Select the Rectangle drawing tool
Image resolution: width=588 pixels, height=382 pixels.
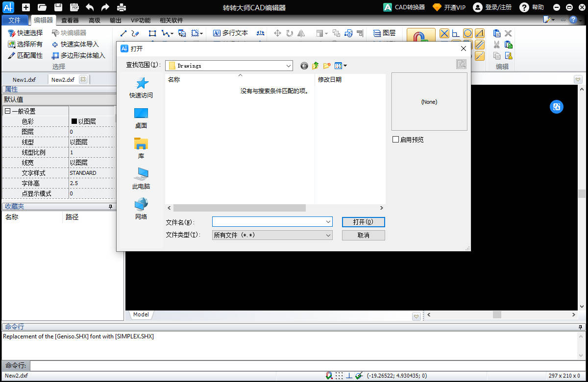point(152,33)
